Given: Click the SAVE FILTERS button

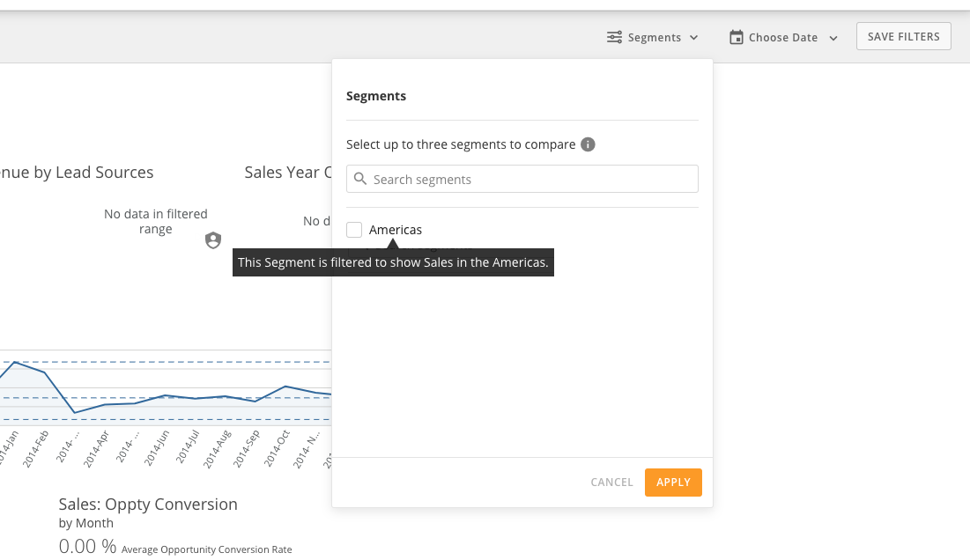Looking at the screenshot, I should click(x=903, y=36).
